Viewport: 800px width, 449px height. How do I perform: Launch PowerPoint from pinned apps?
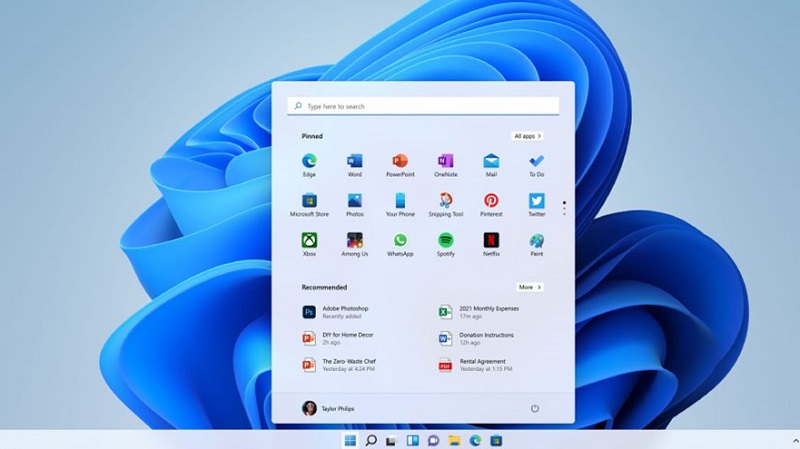[400, 165]
